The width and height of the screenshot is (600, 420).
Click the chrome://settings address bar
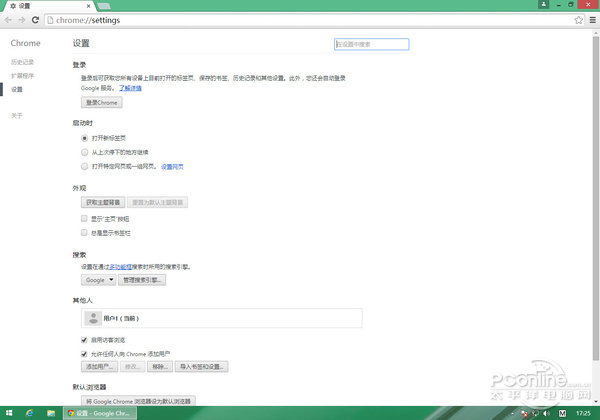pyautogui.click(x=308, y=20)
